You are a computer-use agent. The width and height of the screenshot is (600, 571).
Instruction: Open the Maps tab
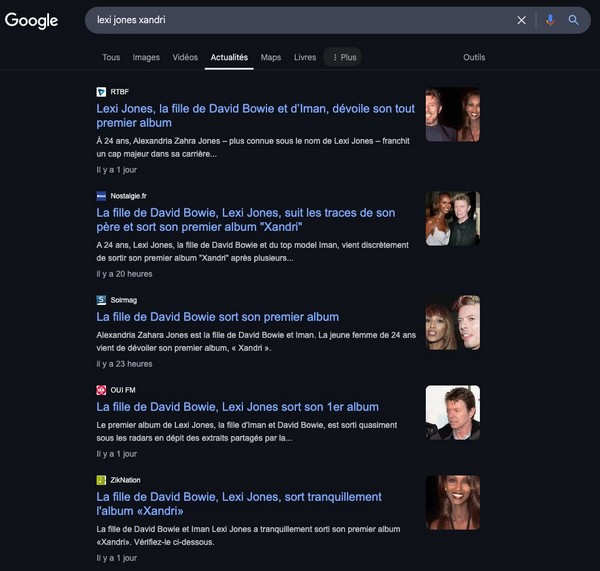tap(271, 57)
